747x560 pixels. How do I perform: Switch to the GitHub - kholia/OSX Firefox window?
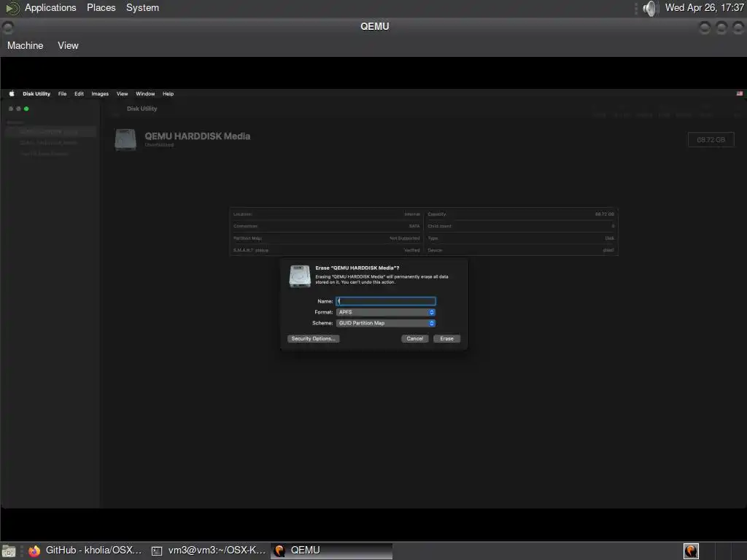tap(86, 551)
